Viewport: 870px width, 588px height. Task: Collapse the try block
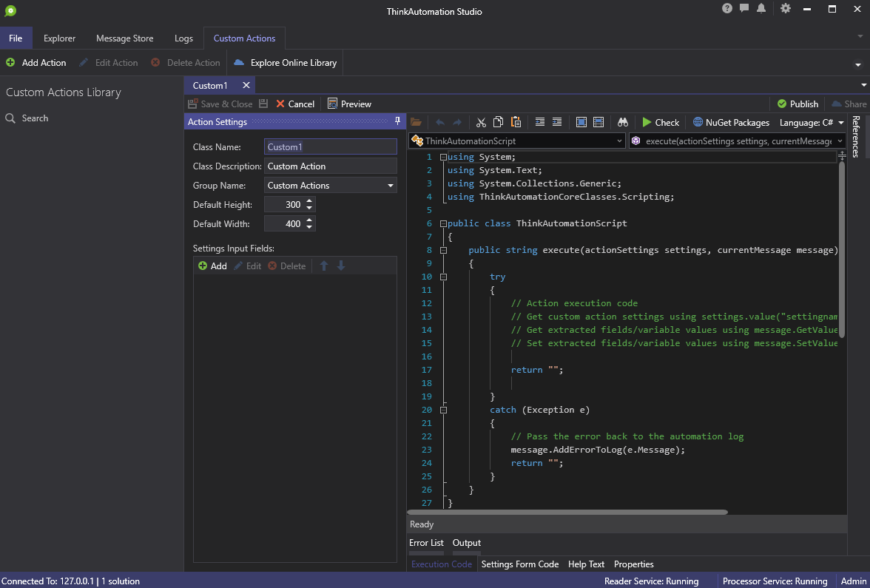point(443,277)
